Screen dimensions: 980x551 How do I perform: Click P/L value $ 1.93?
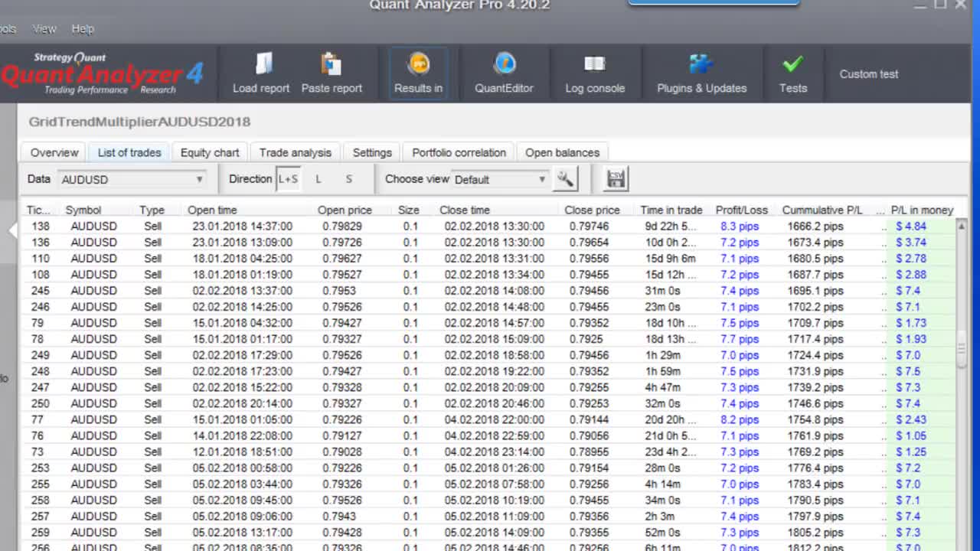point(911,339)
